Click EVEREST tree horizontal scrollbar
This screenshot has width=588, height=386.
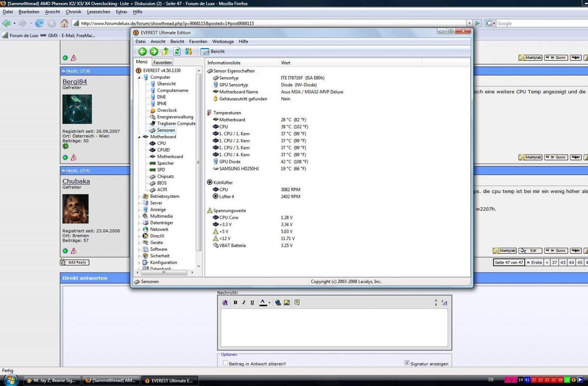(x=165, y=272)
